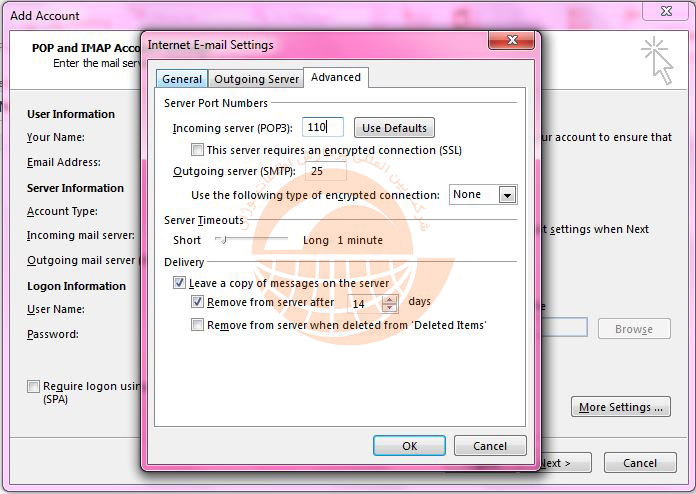This screenshot has width=696, height=494.
Task: Open the encrypted connection type dropdown
Action: coord(507,195)
